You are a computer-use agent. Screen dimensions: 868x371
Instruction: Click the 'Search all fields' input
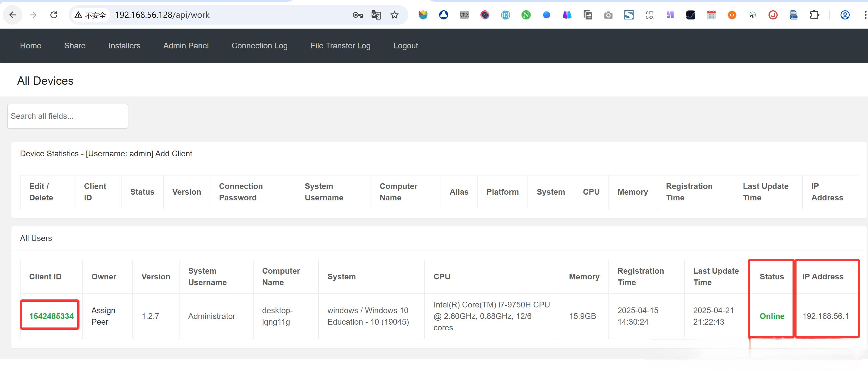tap(67, 116)
